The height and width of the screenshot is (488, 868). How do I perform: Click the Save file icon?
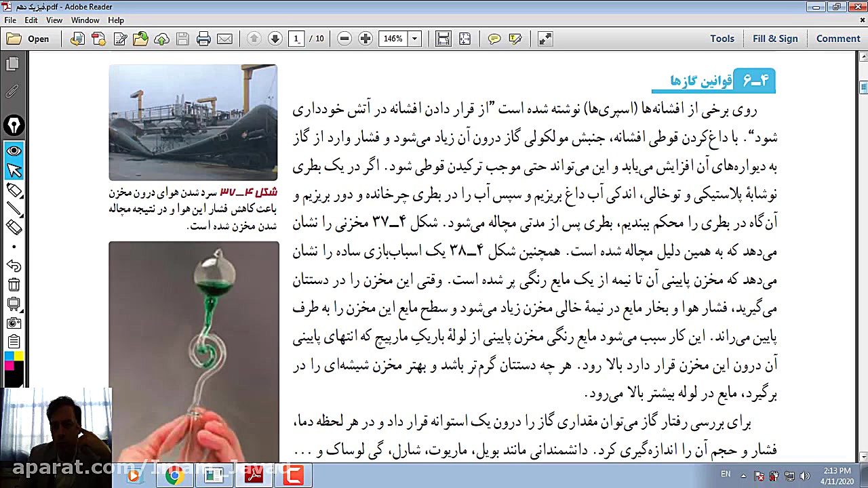coord(182,39)
